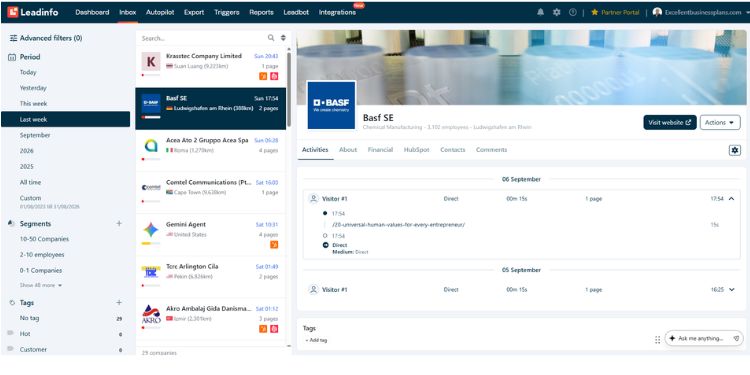Open the Export menu
Screen dimensions: 750x375
(x=194, y=12)
